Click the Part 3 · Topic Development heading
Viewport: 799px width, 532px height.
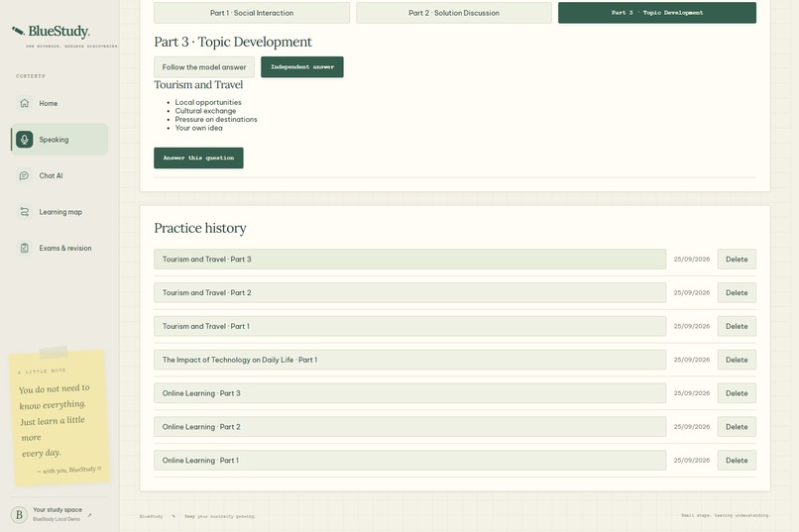233,42
